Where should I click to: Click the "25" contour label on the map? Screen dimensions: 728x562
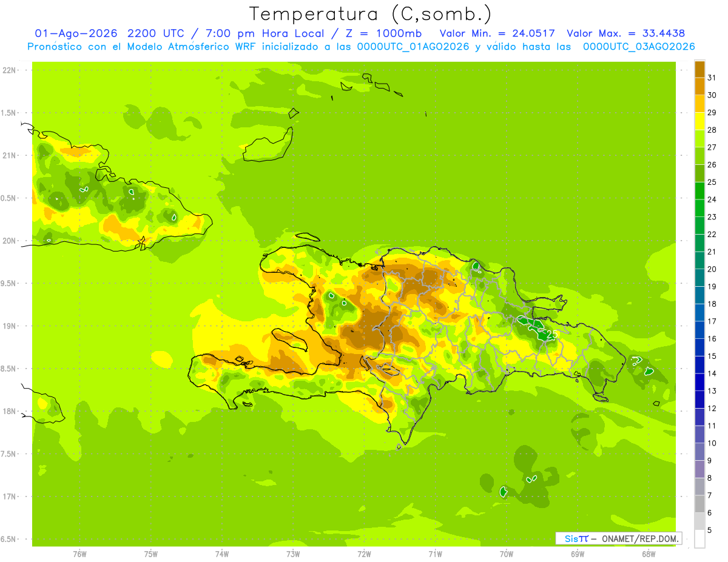pos(552,334)
